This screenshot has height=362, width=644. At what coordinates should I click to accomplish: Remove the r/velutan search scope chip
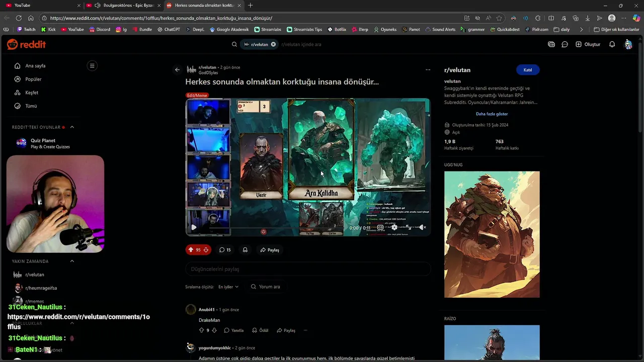point(273,44)
